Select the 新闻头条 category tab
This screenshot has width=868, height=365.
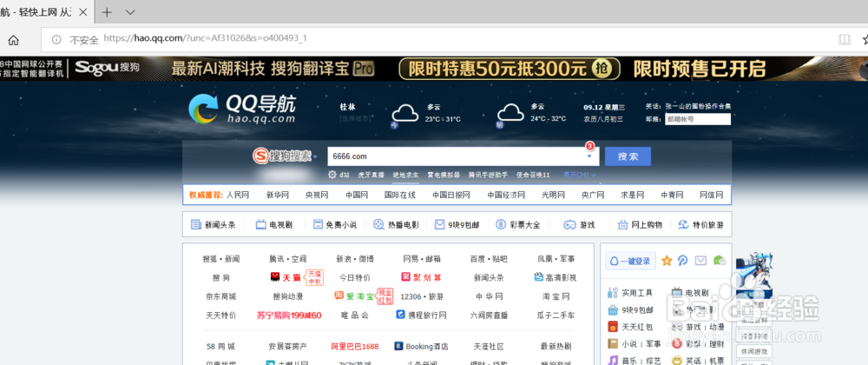pos(214,225)
